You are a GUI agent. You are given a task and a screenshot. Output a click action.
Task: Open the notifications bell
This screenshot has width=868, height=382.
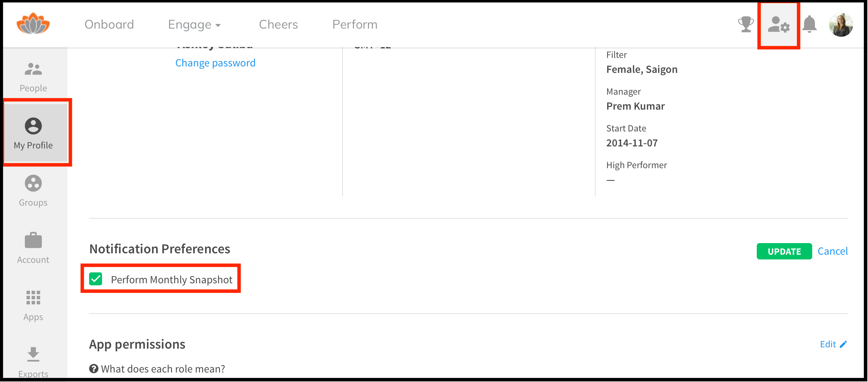[809, 24]
